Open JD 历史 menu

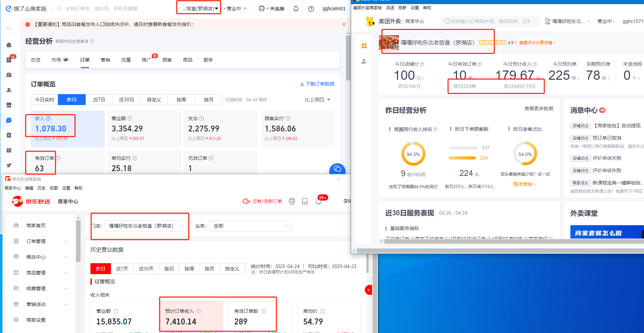41,188
